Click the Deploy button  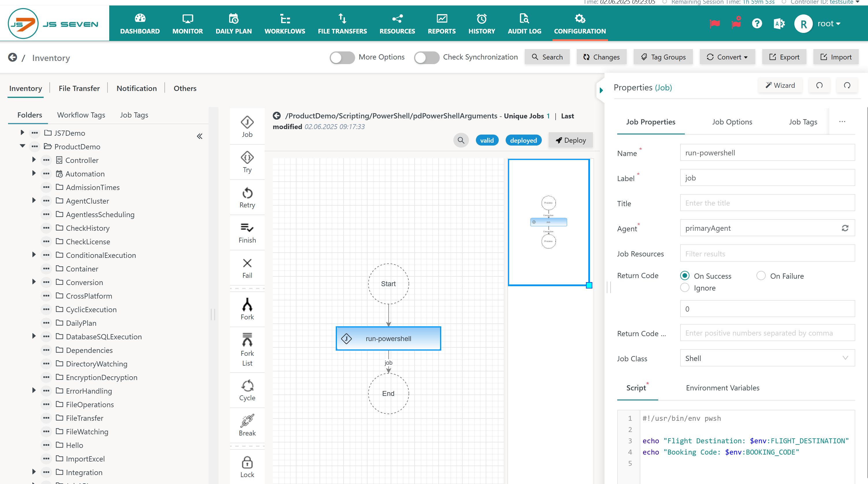pos(570,140)
